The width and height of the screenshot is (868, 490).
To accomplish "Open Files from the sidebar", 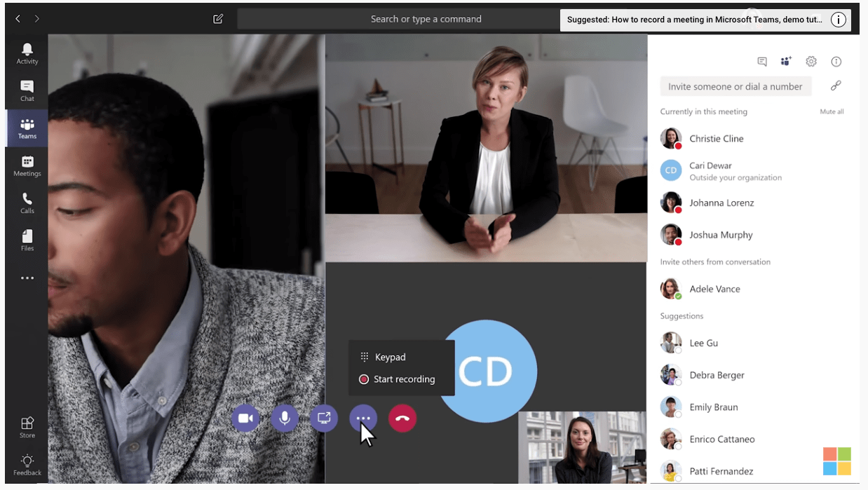I will click(27, 240).
